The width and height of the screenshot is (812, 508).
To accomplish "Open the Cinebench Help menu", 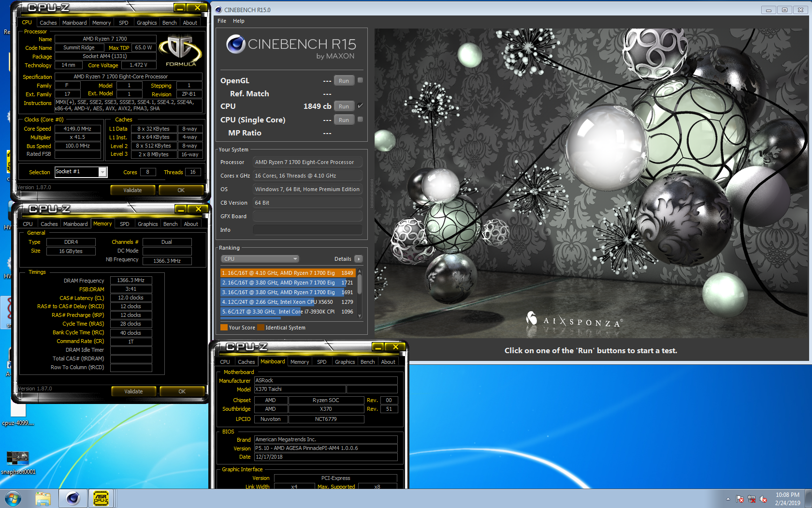I will tap(239, 21).
